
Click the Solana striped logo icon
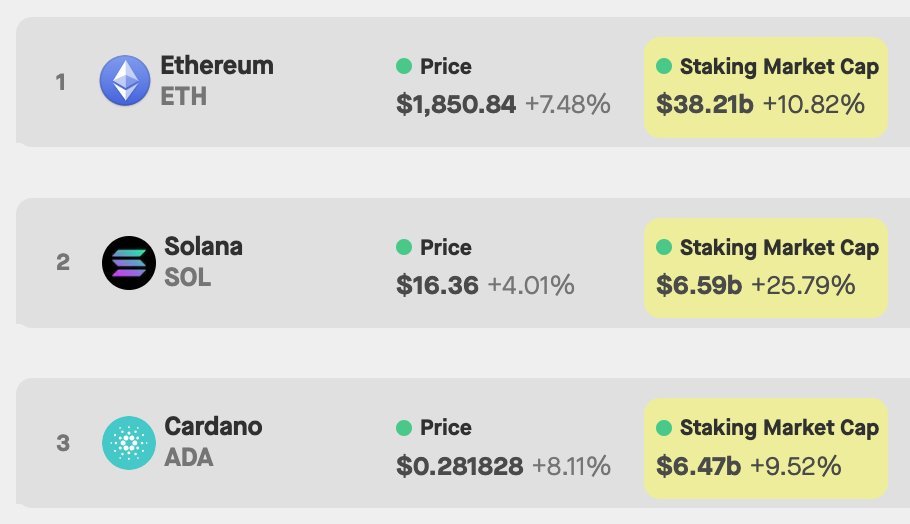pos(129,263)
